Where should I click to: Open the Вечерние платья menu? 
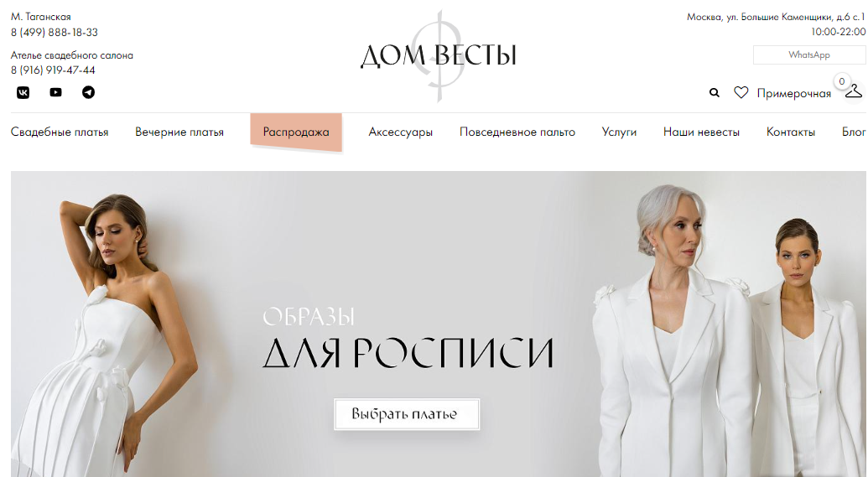click(179, 132)
